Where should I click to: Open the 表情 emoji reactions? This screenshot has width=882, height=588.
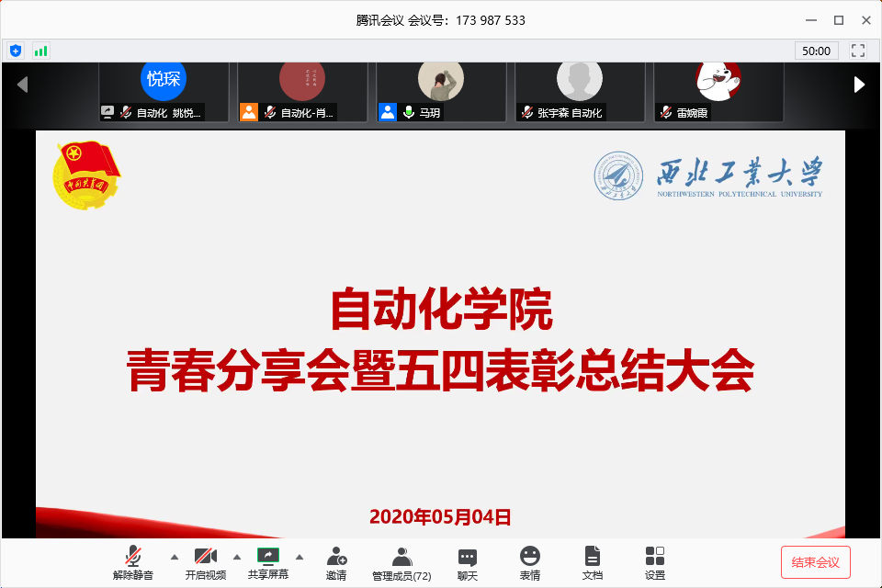point(530,562)
